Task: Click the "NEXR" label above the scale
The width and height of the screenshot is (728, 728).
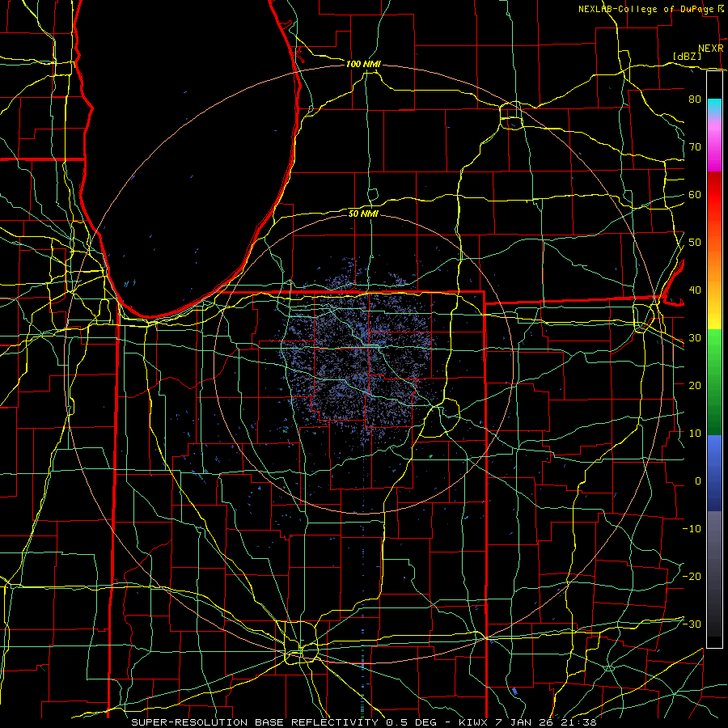Action: 710,49
